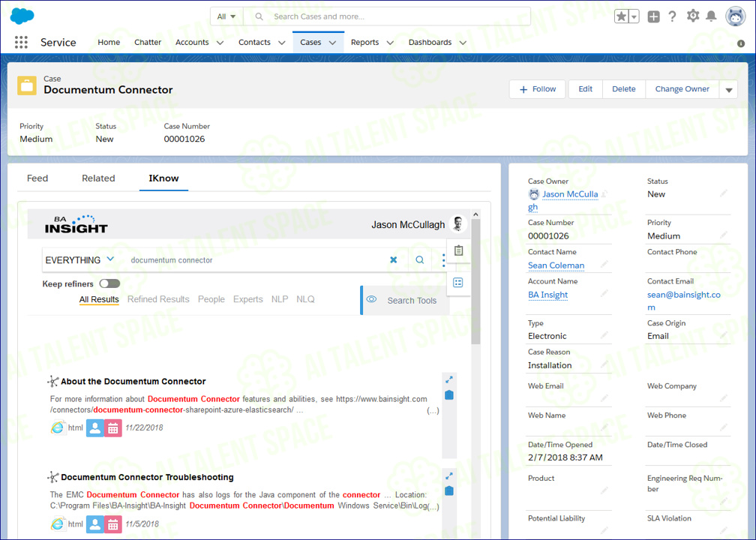This screenshot has width=756, height=540.
Task: Open the All search scope dropdown
Action: 226,16
